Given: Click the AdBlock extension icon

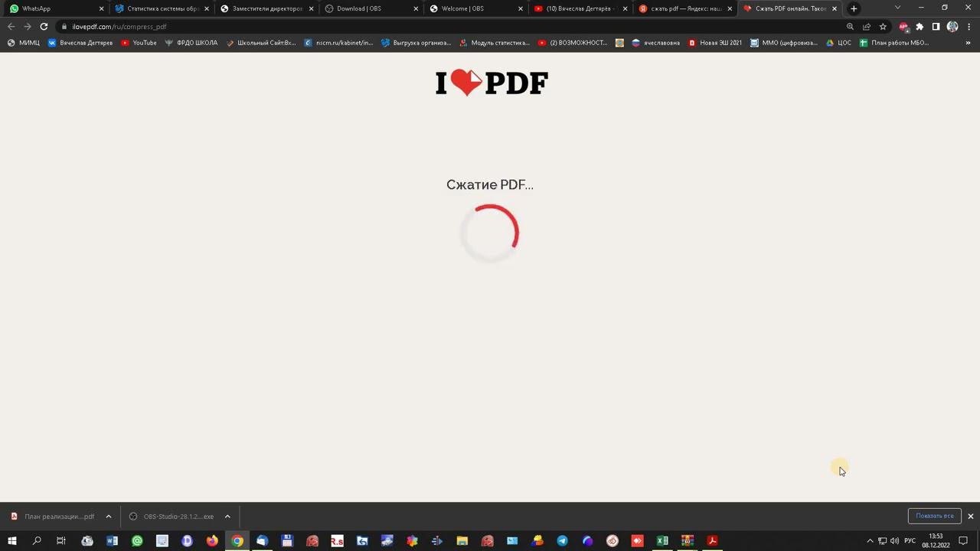Looking at the screenshot, I should pos(903,27).
